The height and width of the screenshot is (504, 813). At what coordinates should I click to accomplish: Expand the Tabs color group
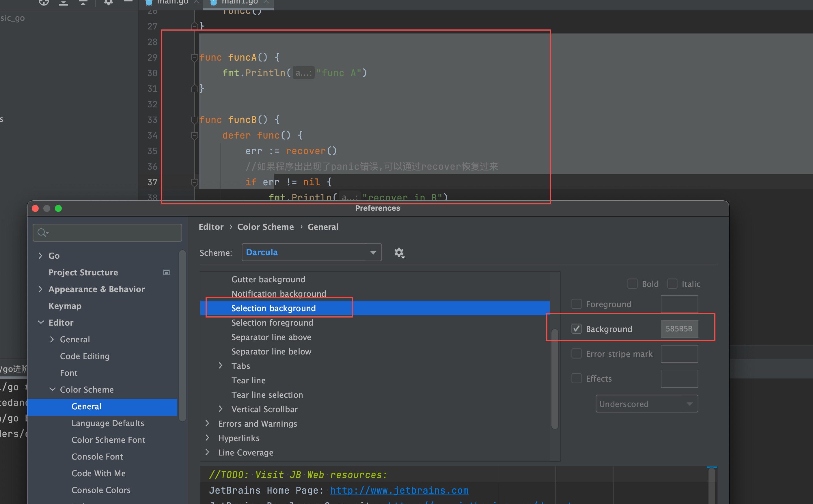pyautogui.click(x=220, y=366)
